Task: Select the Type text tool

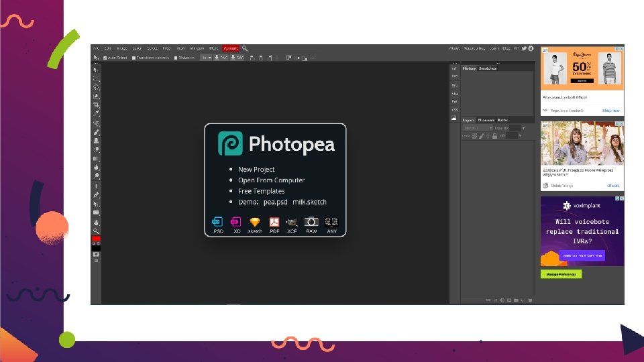Action: click(96, 186)
